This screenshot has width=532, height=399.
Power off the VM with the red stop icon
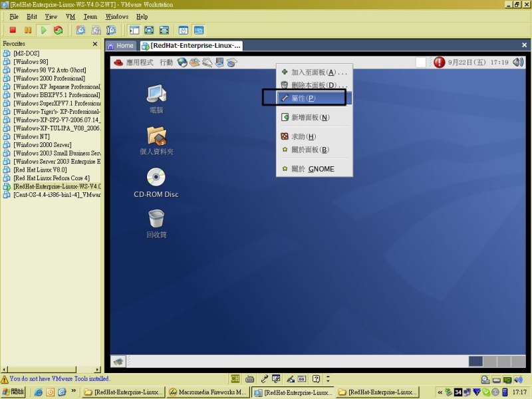pyautogui.click(x=13, y=30)
